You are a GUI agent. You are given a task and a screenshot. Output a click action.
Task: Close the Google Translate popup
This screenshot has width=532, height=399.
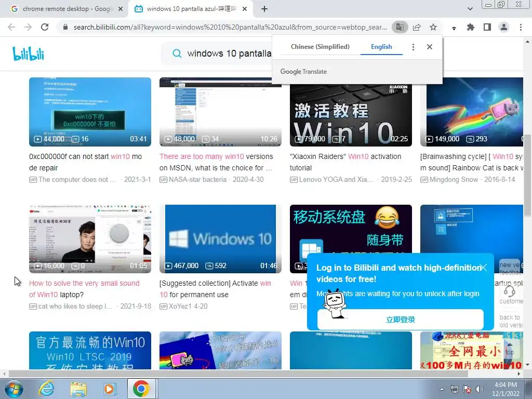coord(430,47)
